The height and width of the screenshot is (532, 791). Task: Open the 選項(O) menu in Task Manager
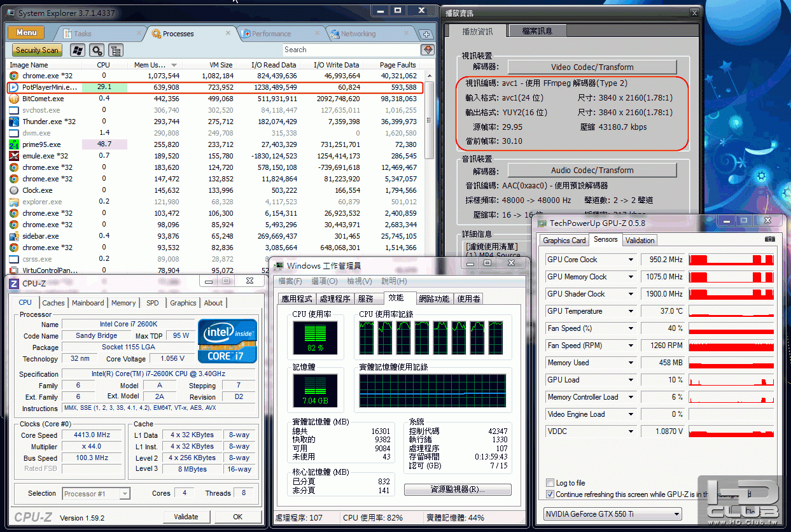(x=325, y=281)
